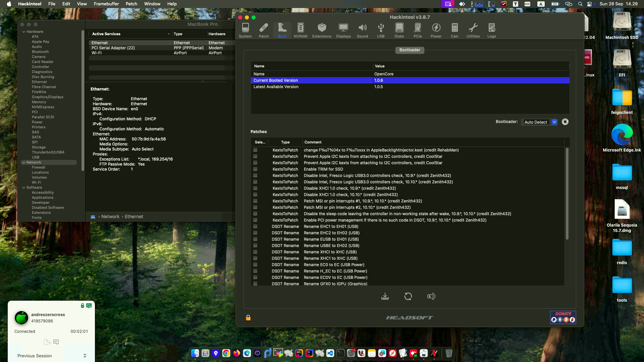Open the Bootloader Auto Detect dropdown
Image resolution: width=644 pixels, height=362 pixels.
point(539,122)
